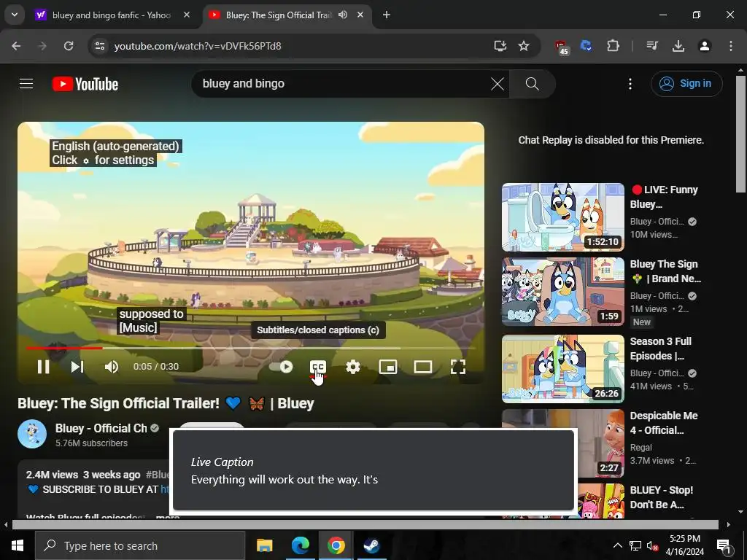
Task: Open the red extension with 45 badge
Action: (x=562, y=47)
